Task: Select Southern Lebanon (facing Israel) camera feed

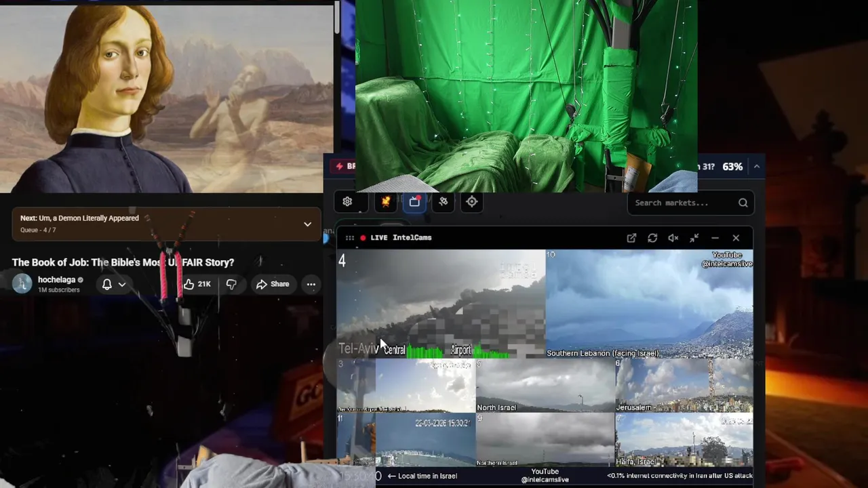Action: pos(649,304)
